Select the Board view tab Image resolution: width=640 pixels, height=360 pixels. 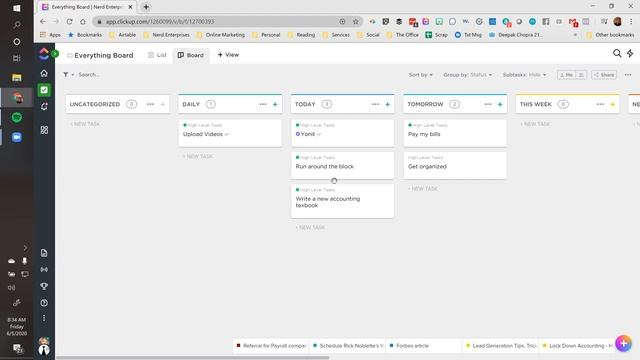(x=191, y=55)
